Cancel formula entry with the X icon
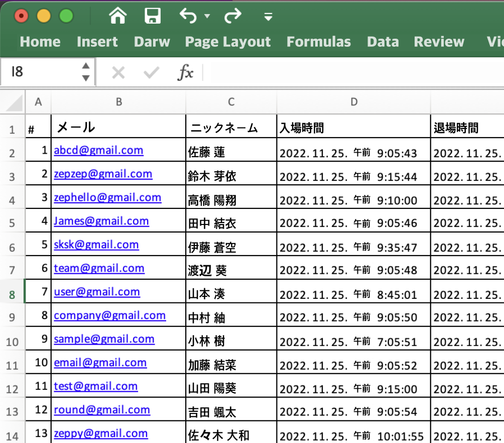 118,72
